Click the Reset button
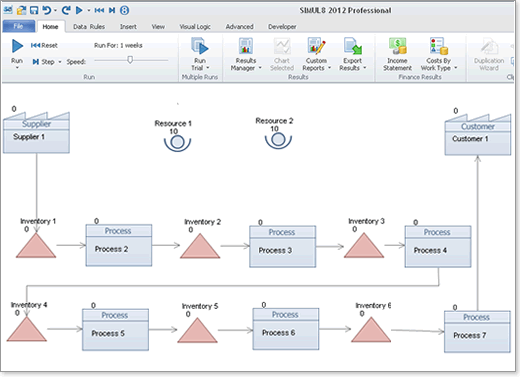520x378 pixels. coord(44,45)
